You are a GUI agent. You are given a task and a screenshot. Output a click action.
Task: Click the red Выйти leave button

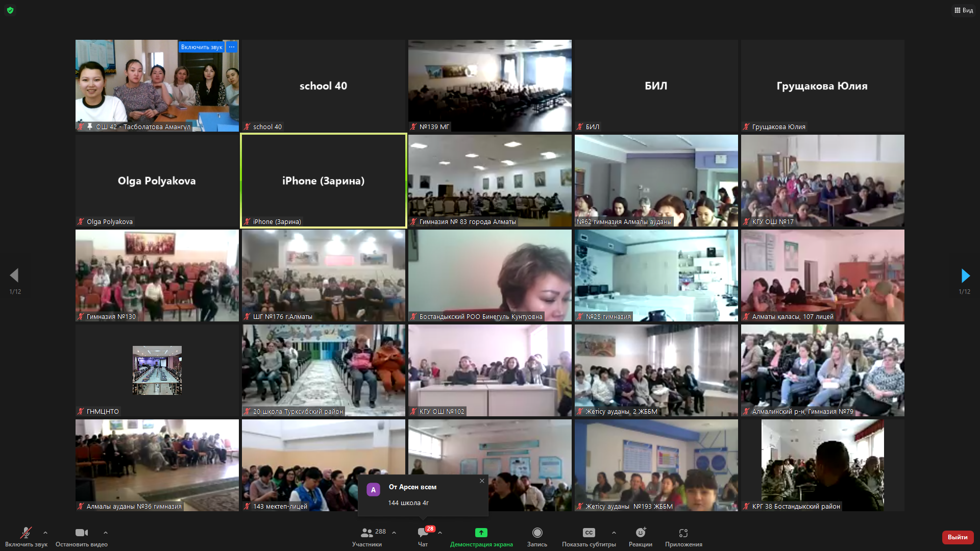pyautogui.click(x=958, y=537)
